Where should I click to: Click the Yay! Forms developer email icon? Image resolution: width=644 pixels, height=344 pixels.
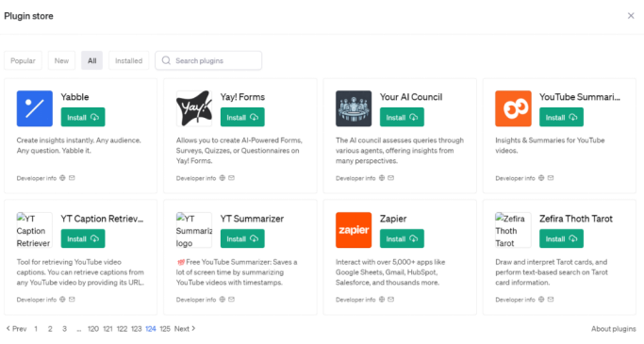point(232,178)
